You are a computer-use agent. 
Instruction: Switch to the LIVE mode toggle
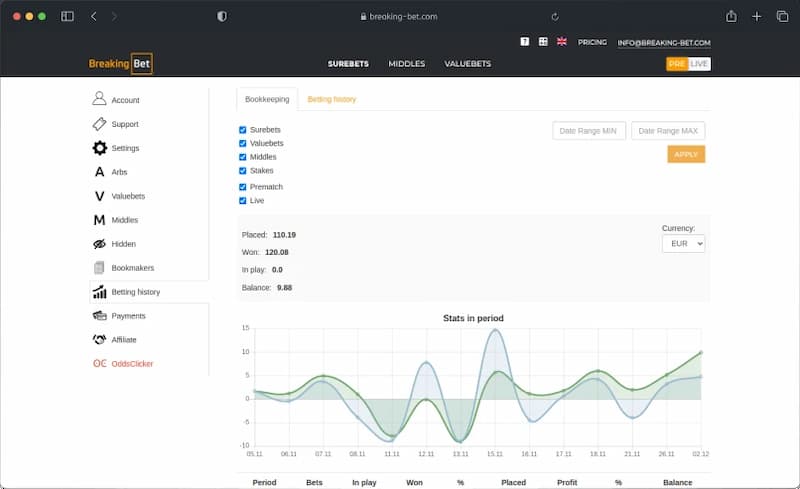click(x=699, y=64)
